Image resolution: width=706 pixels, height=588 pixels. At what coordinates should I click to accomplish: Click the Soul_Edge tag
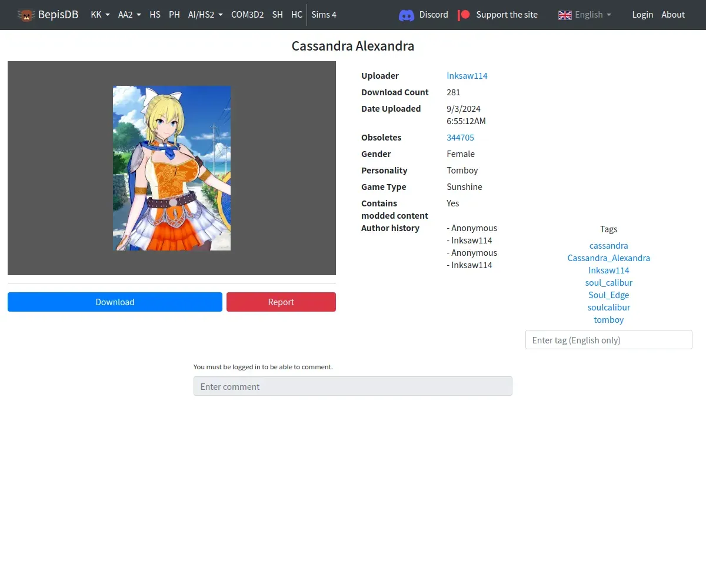[x=609, y=295]
